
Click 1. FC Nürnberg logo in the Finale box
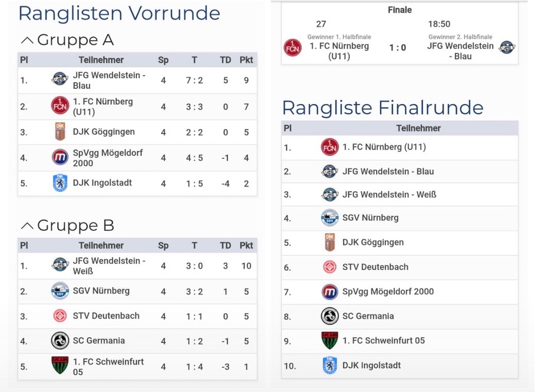click(293, 48)
